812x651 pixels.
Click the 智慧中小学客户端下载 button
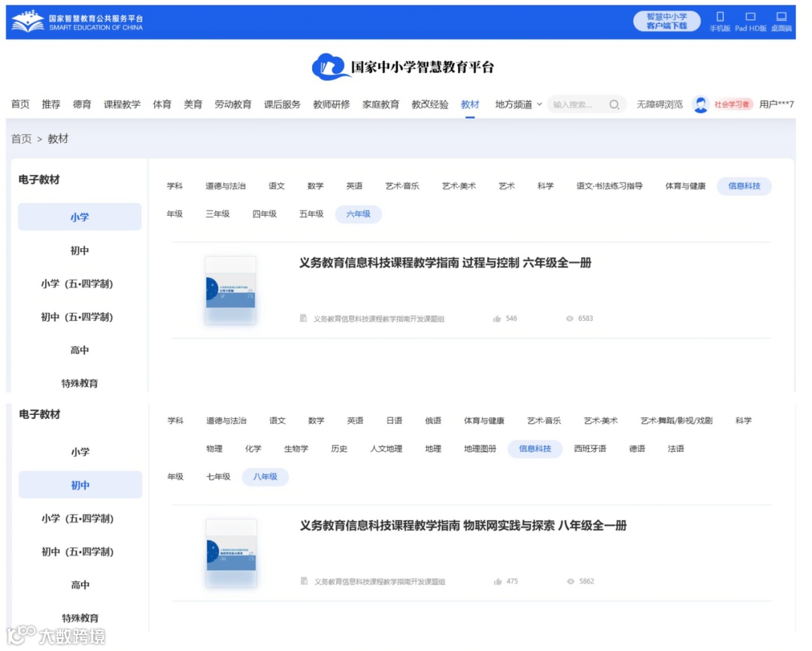pos(666,21)
